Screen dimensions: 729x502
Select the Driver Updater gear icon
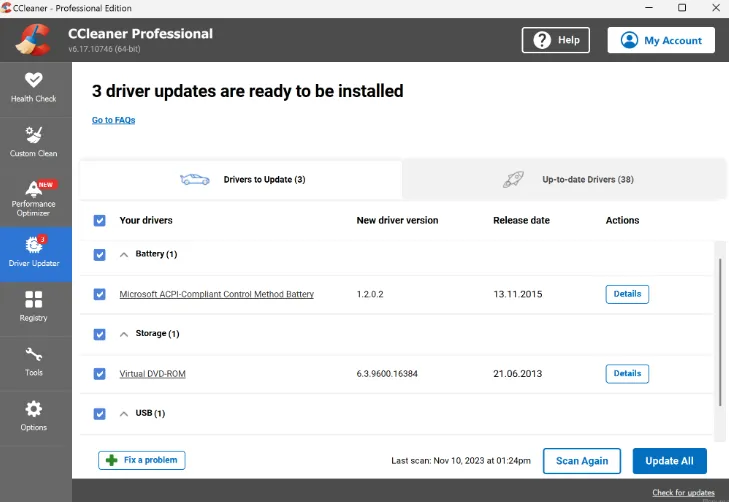pyautogui.click(x=33, y=244)
